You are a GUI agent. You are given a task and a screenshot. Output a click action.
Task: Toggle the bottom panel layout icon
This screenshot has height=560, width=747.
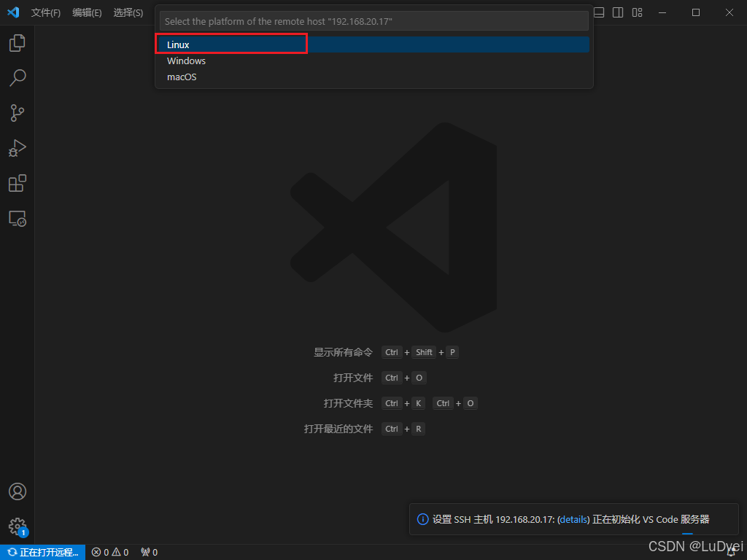point(599,12)
